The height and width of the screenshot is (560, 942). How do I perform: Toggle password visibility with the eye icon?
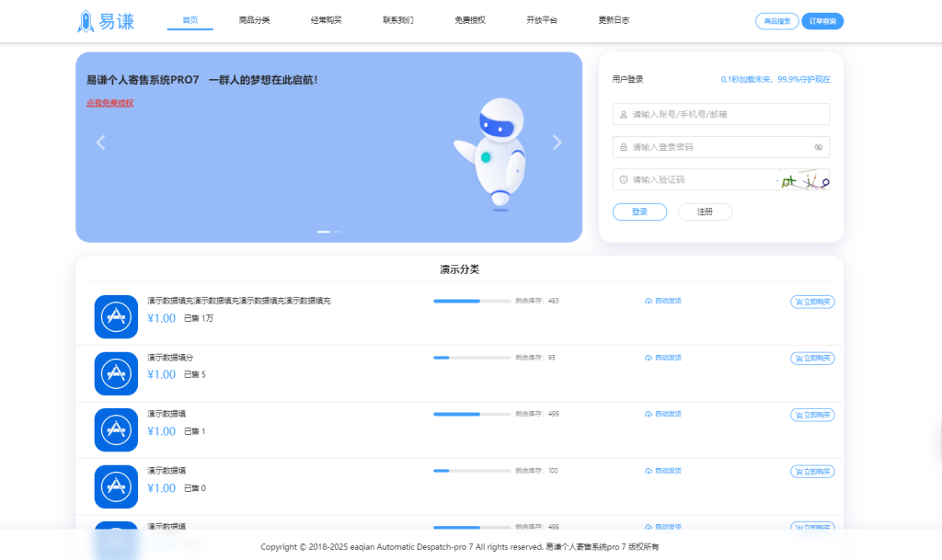click(x=819, y=146)
